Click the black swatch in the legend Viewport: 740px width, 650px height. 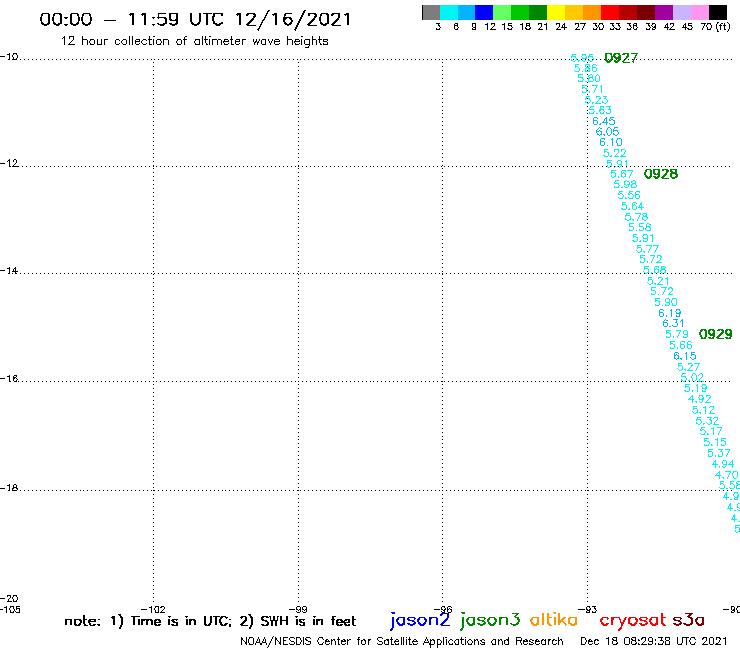[717, 12]
